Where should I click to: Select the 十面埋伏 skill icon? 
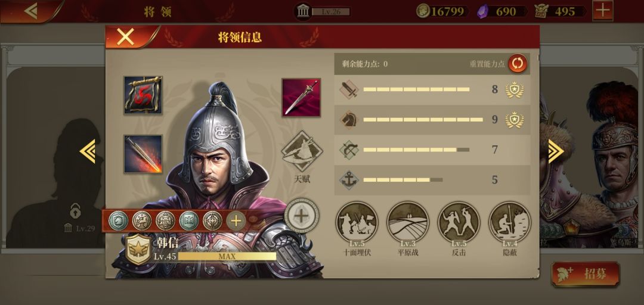(357, 222)
